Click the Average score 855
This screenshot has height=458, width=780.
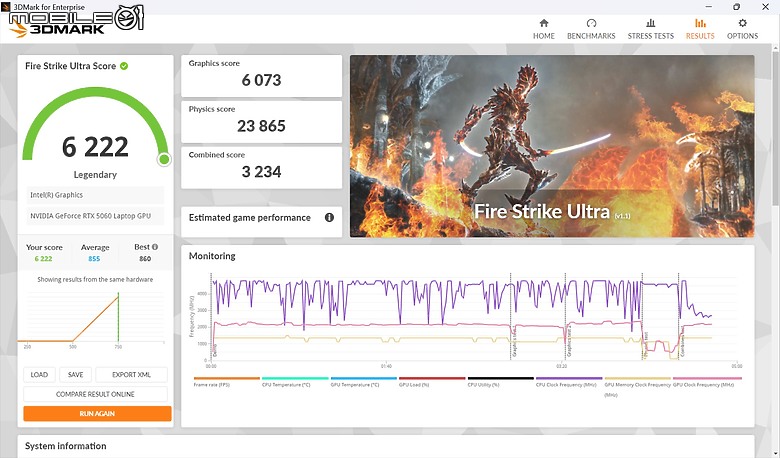pyautogui.click(x=94, y=259)
